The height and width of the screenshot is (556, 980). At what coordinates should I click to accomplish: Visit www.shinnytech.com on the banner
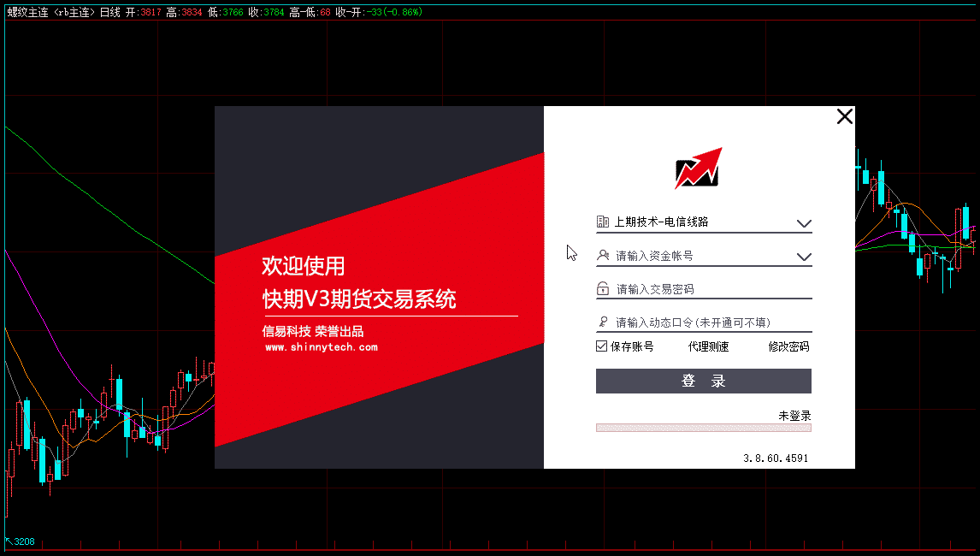321,347
